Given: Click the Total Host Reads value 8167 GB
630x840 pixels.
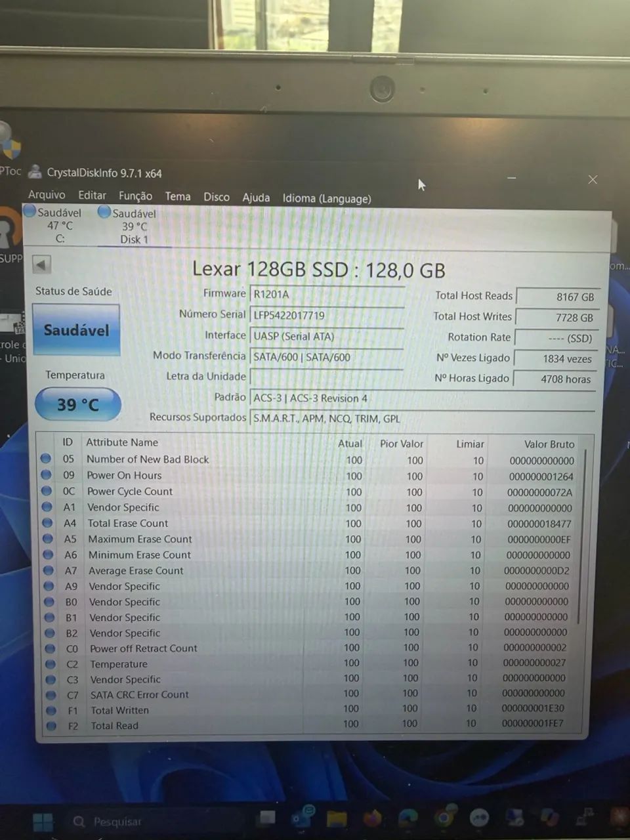Looking at the screenshot, I should 557,297.
